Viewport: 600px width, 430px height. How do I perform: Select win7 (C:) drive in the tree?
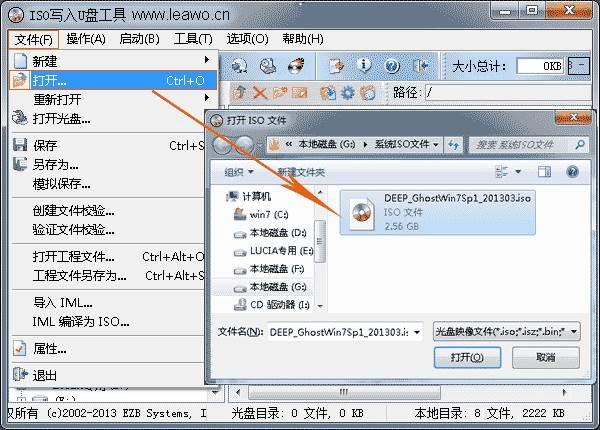(261, 214)
